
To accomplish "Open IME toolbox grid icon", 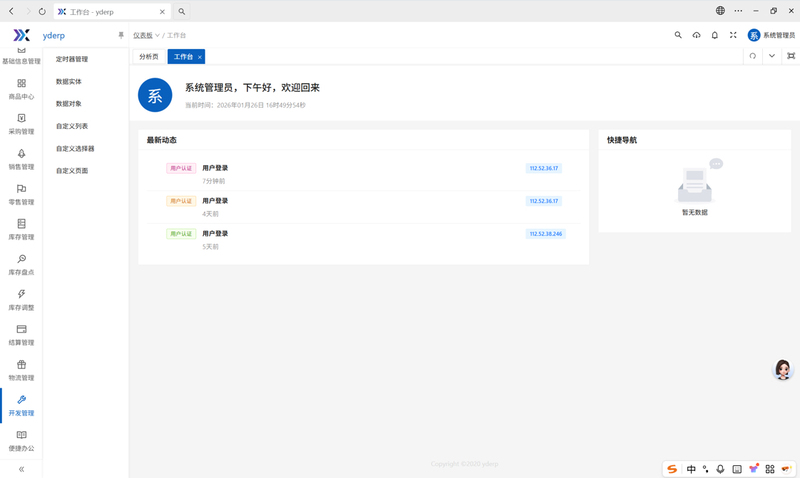I will tap(770, 469).
